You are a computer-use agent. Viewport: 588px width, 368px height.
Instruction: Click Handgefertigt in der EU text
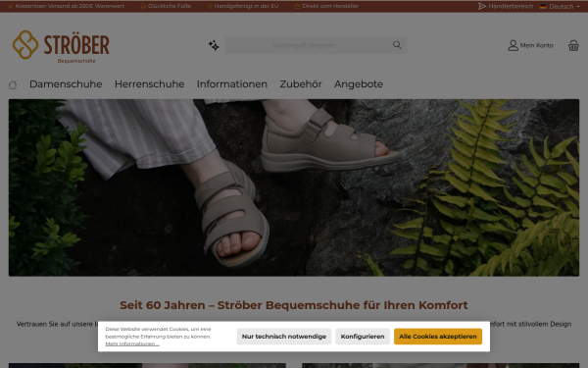[x=246, y=6]
